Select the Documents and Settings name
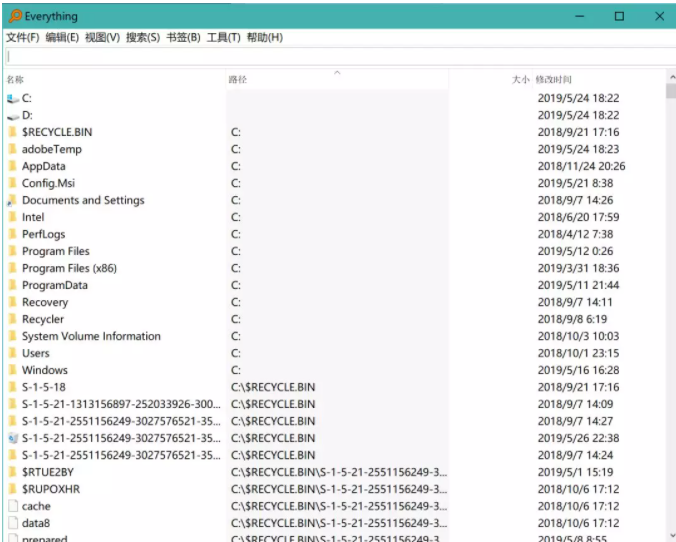This screenshot has height=542, width=676. tap(83, 200)
